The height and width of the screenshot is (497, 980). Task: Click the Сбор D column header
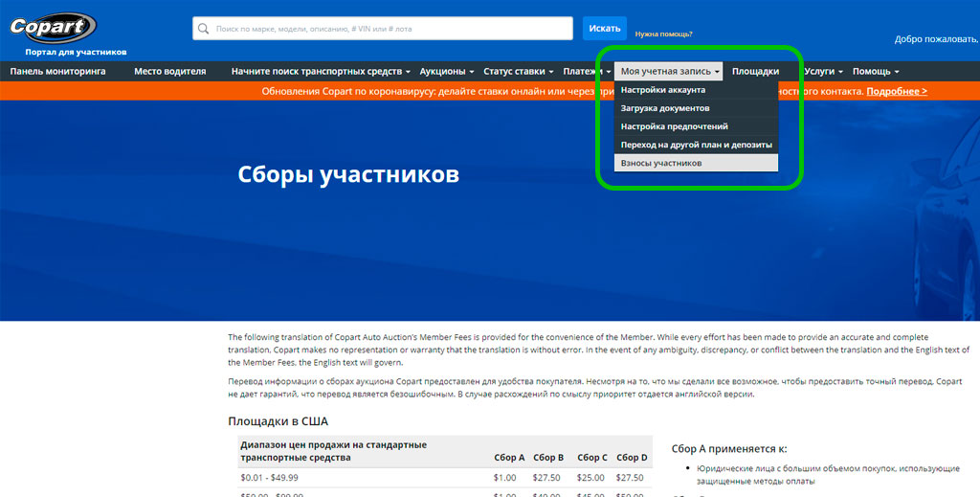[x=632, y=458]
